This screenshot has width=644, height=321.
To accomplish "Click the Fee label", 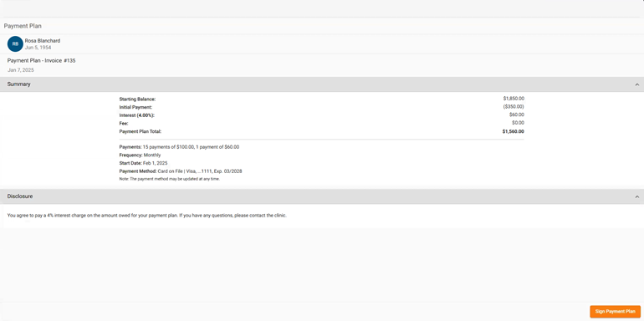I will pos(124,123).
